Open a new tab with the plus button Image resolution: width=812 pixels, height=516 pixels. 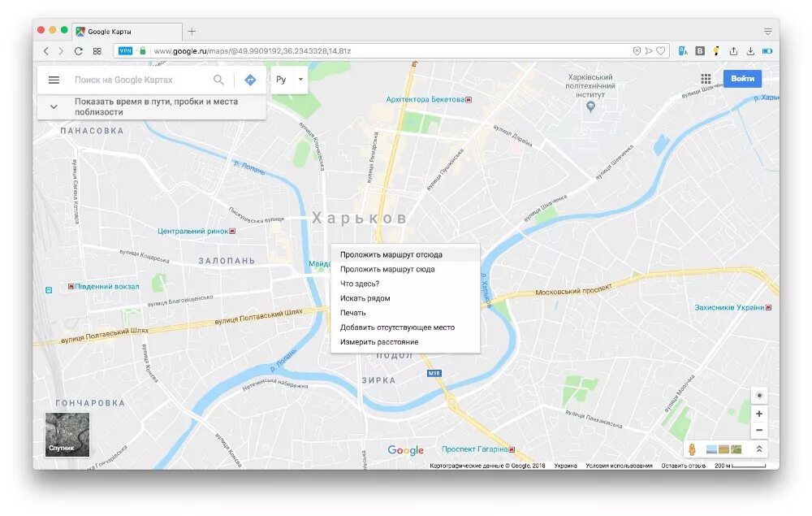coord(192,31)
